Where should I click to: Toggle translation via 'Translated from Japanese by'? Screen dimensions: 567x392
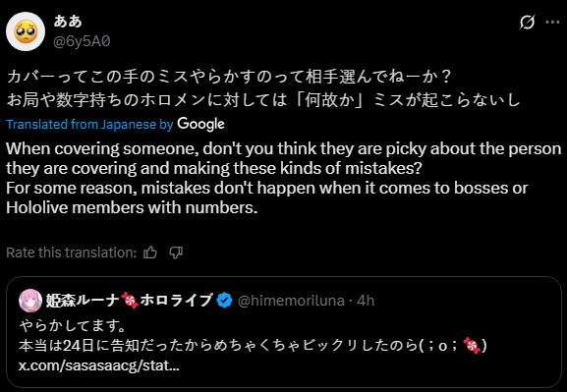[x=90, y=125]
